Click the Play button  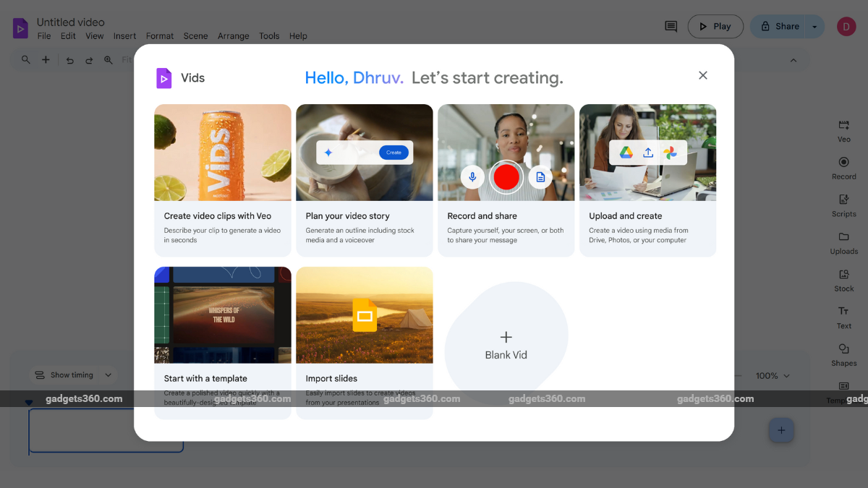[x=715, y=27]
